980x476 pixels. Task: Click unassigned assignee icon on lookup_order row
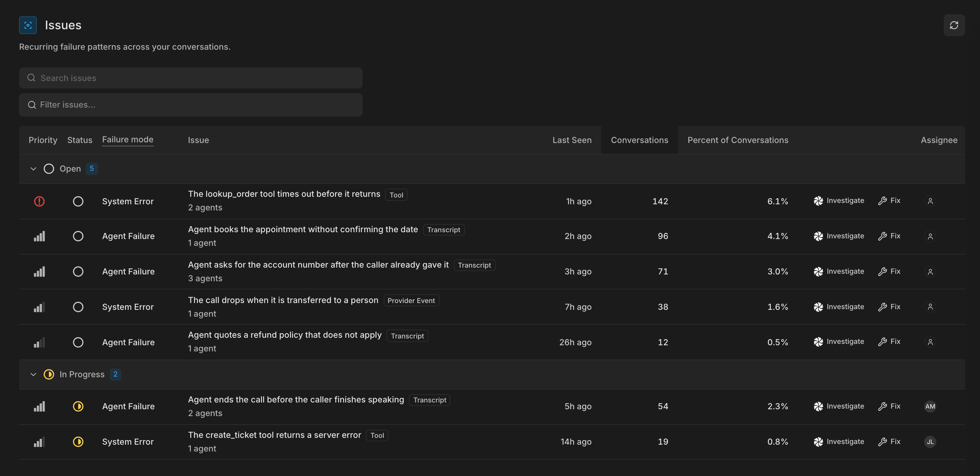[930, 201]
